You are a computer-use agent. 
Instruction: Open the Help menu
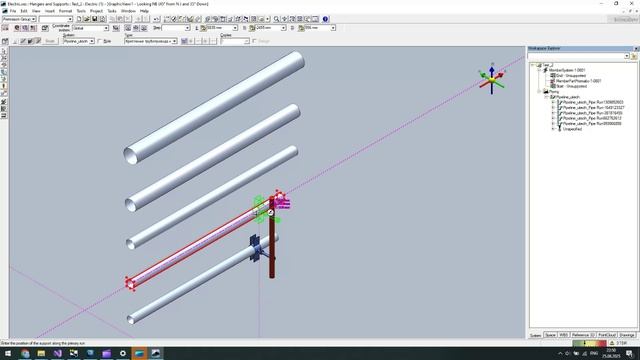tap(144, 11)
